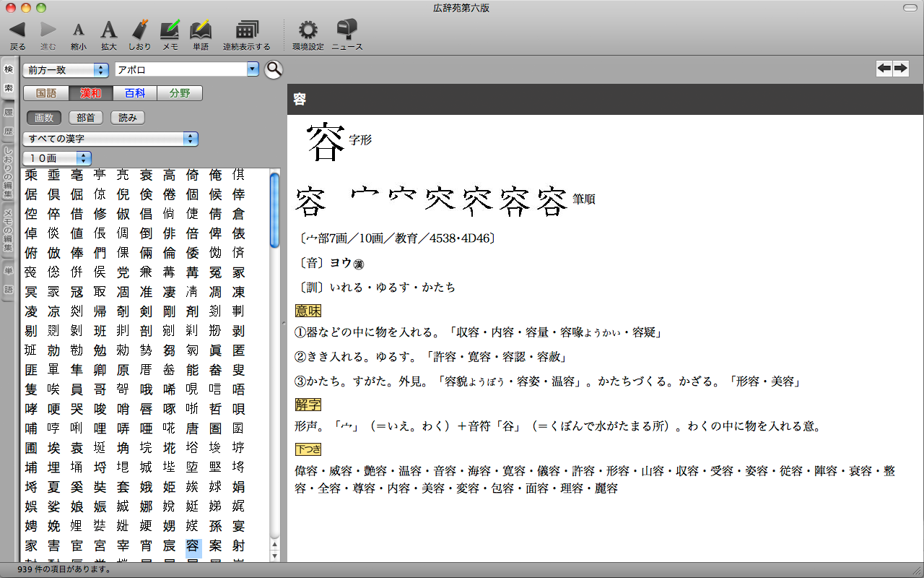924x578 pixels.
Task: Open the 単語 word list icon
Action: pos(201,30)
